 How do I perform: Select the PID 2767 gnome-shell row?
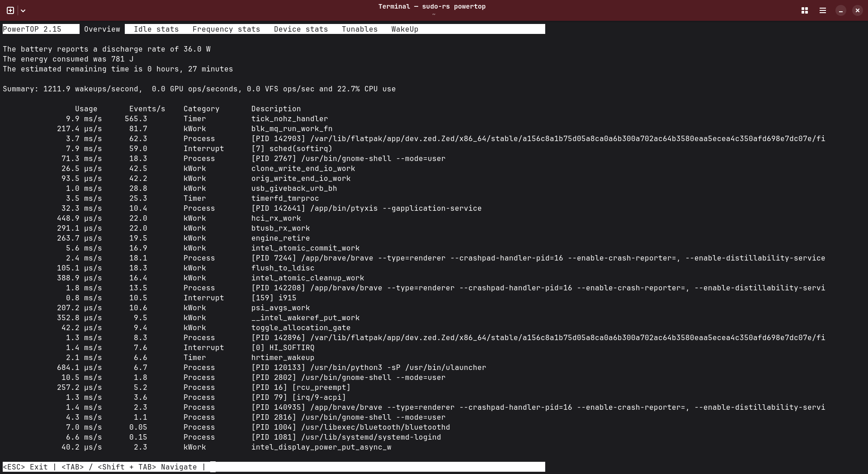pyautogui.click(x=254, y=158)
